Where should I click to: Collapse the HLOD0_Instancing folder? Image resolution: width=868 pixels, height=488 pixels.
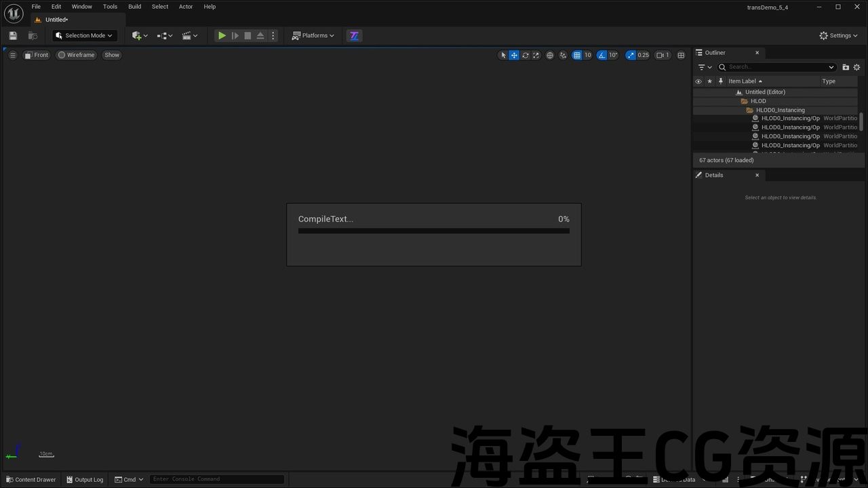743,110
